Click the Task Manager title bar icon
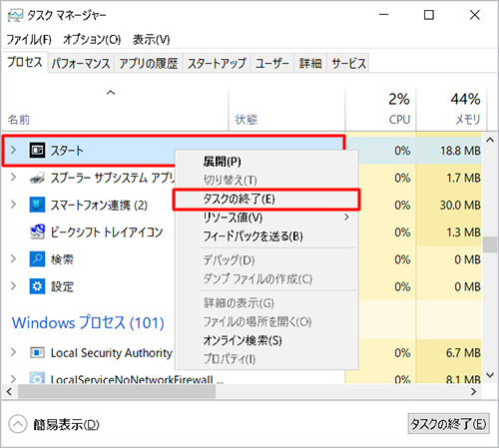 coord(15,15)
